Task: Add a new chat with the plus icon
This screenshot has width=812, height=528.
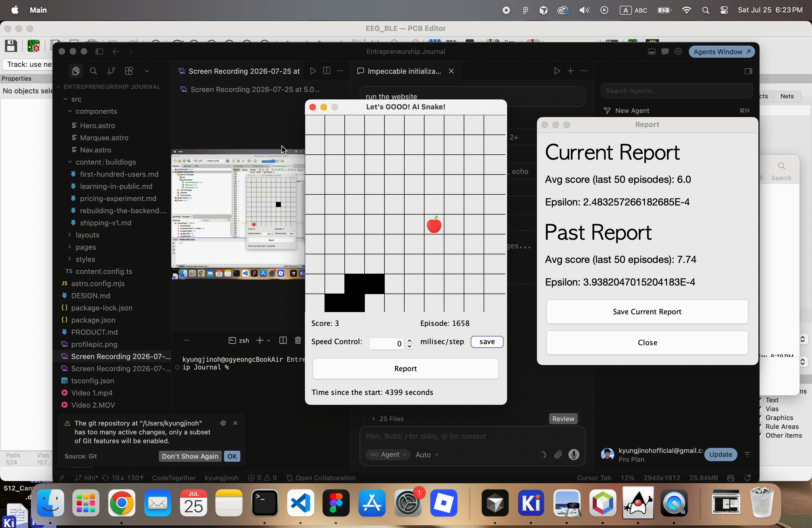Action: coord(570,71)
